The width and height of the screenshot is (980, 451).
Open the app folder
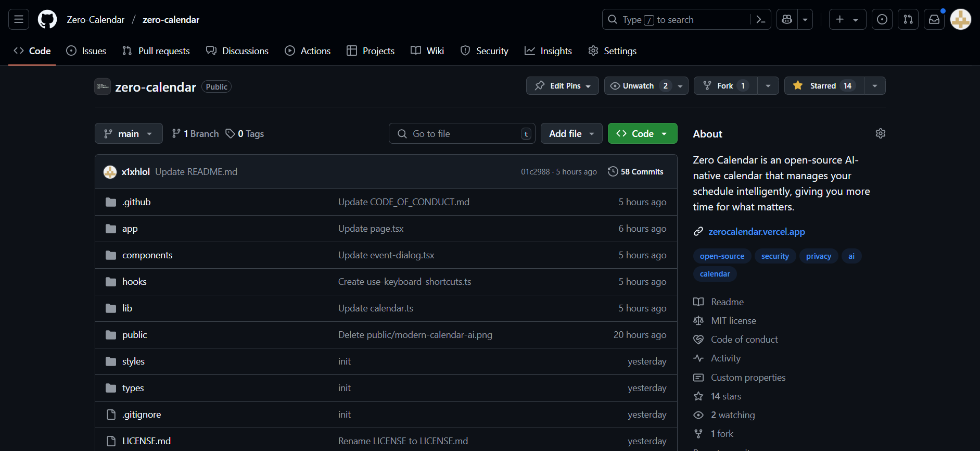click(130, 228)
